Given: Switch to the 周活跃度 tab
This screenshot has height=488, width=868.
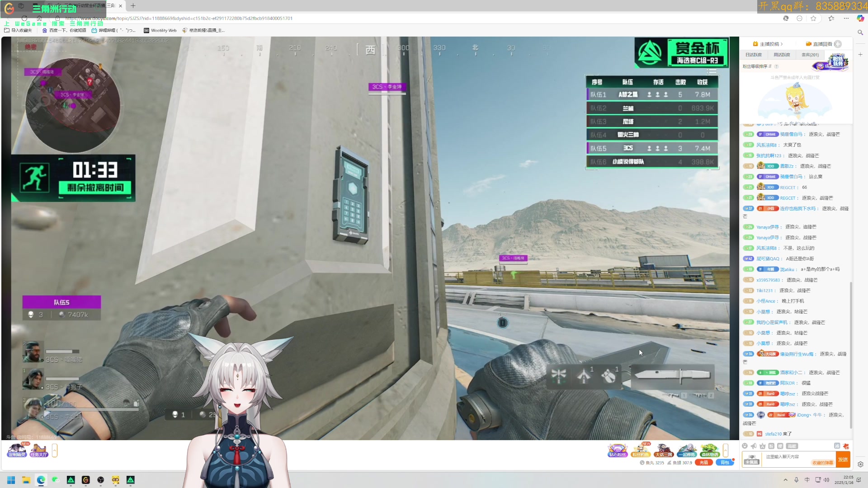Looking at the screenshot, I should 782,55.
